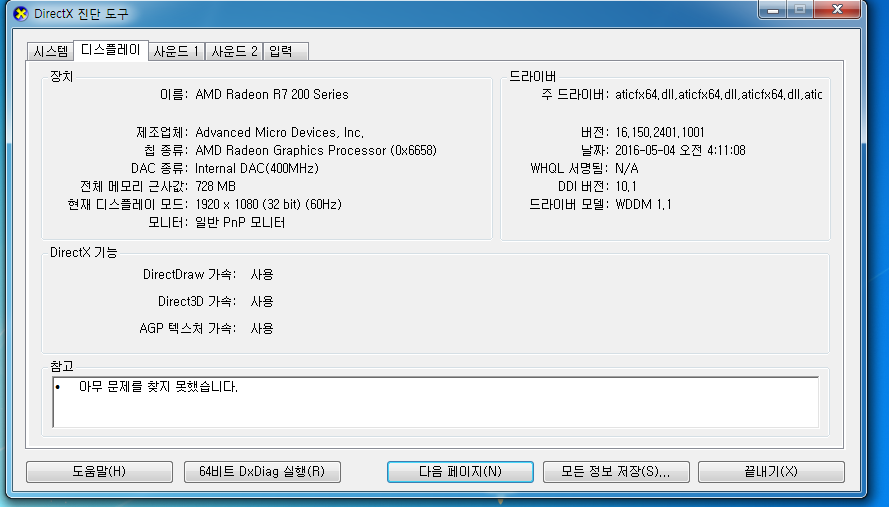This screenshot has height=507, width=889.
Task: Click the DirectX icon in the title bar
Action: point(20,14)
